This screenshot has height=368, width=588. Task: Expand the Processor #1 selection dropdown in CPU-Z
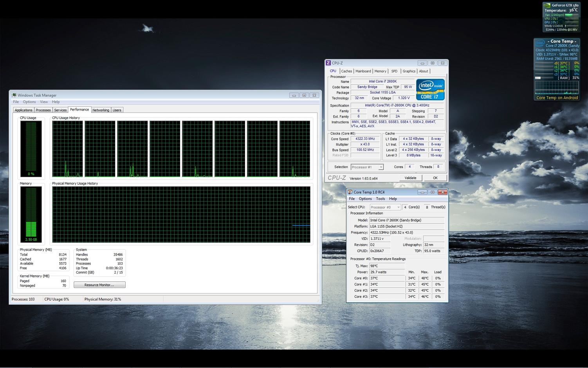click(367, 167)
